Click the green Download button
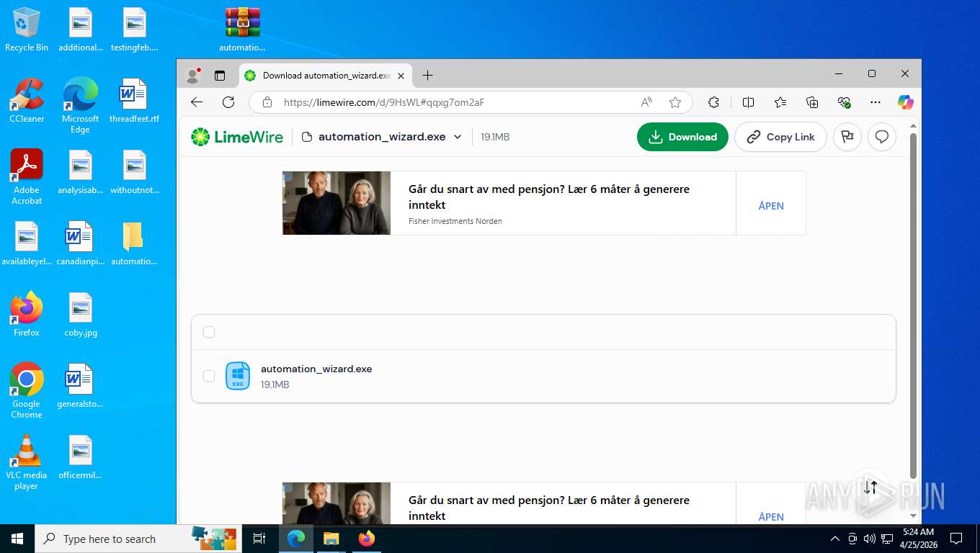 click(x=682, y=137)
